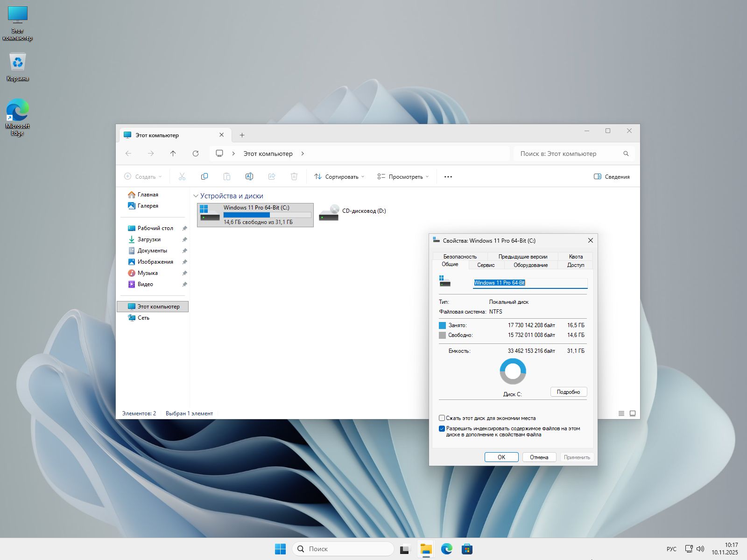Click the drive name text field
This screenshot has height=560, width=747.
click(x=530, y=283)
